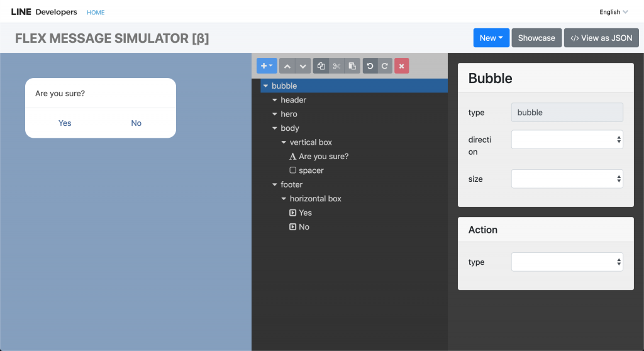Collapse the hero node arrow
This screenshot has height=351, width=644.
[x=275, y=114]
